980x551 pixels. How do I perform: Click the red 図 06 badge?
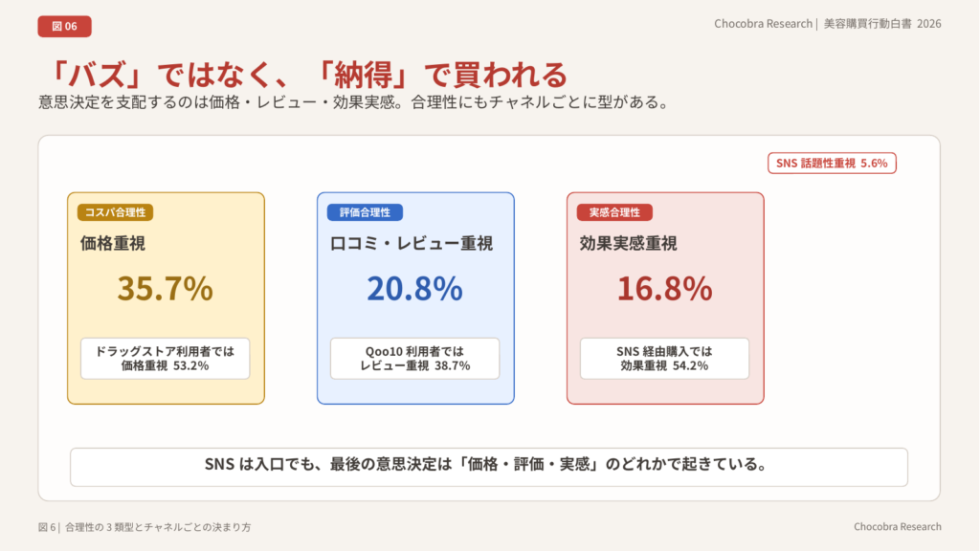[64, 26]
